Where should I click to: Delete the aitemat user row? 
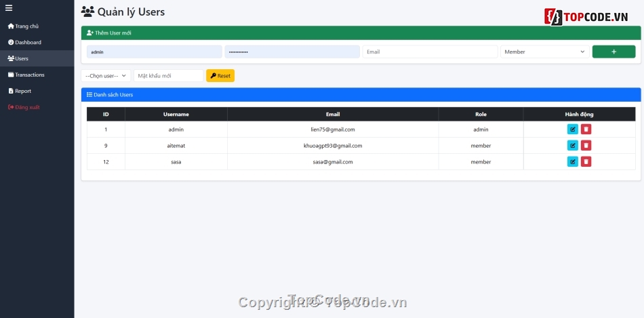[x=586, y=146]
